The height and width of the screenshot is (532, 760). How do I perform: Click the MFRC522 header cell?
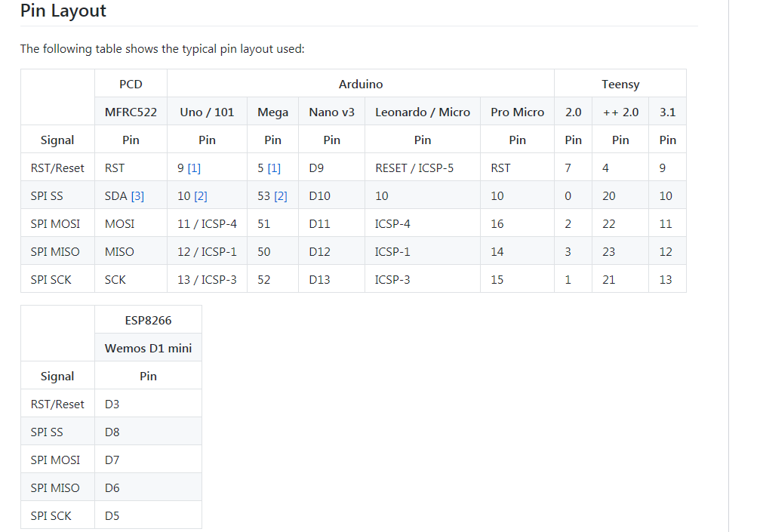click(131, 112)
